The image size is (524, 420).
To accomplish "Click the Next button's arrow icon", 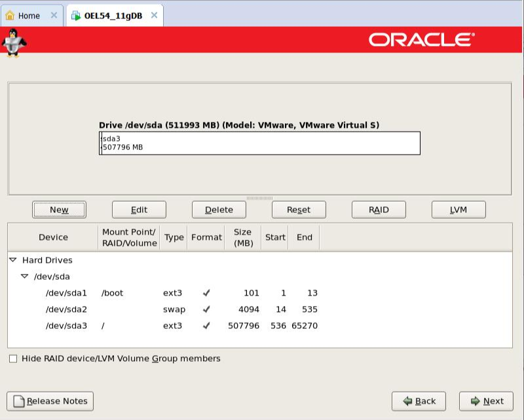I will click(476, 401).
